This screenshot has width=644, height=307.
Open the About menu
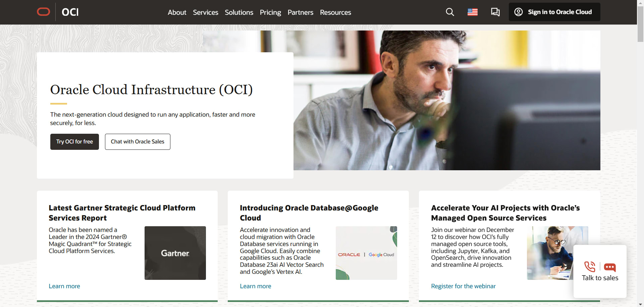tap(177, 12)
